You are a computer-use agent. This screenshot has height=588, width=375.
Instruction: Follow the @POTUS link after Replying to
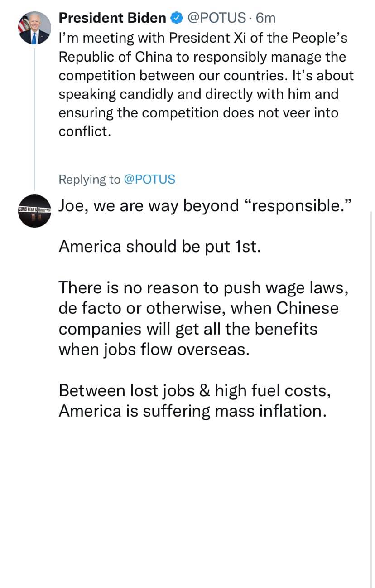pyautogui.click(x=149, y=179)
